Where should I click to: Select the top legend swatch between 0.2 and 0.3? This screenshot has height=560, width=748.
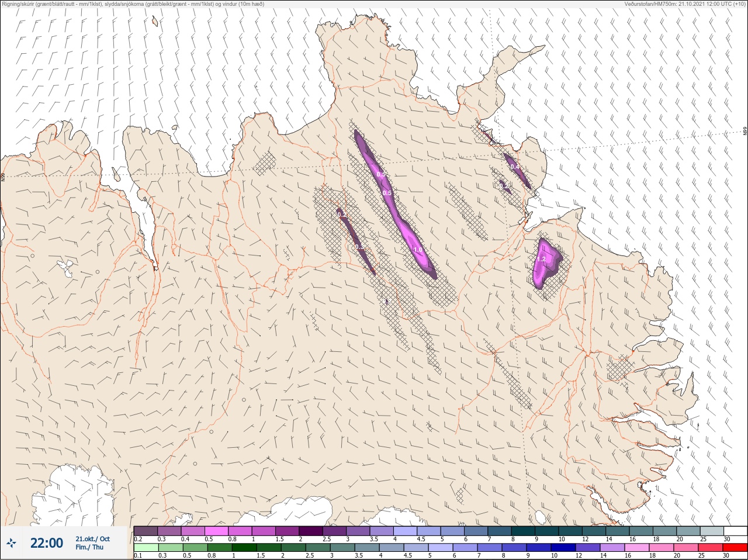pos(146,531)
